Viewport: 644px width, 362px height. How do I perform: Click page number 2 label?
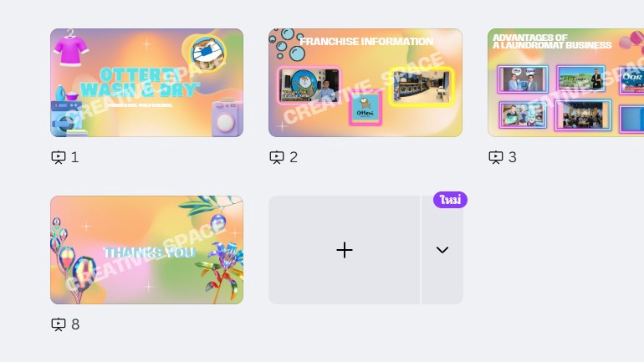click(294, 157)
